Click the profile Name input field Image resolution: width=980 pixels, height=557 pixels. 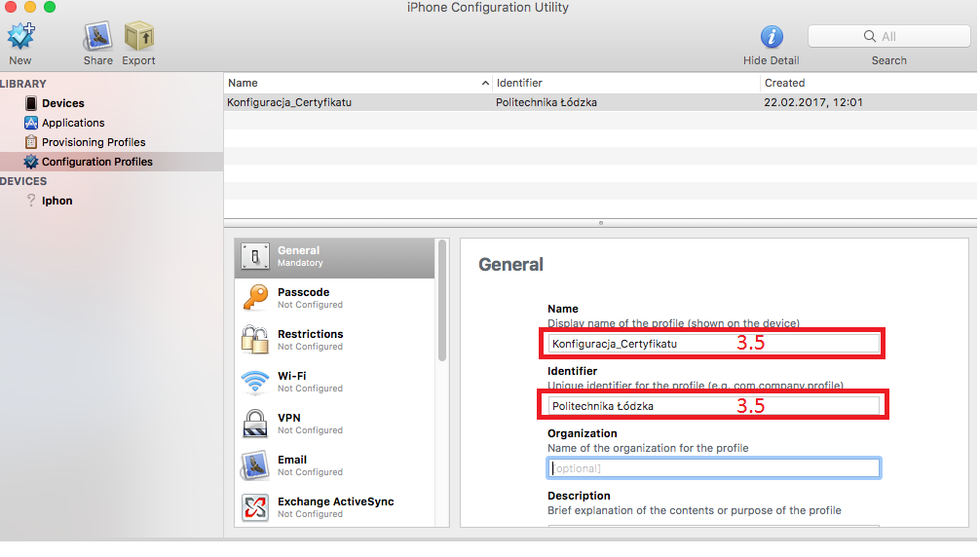(713, 344)
